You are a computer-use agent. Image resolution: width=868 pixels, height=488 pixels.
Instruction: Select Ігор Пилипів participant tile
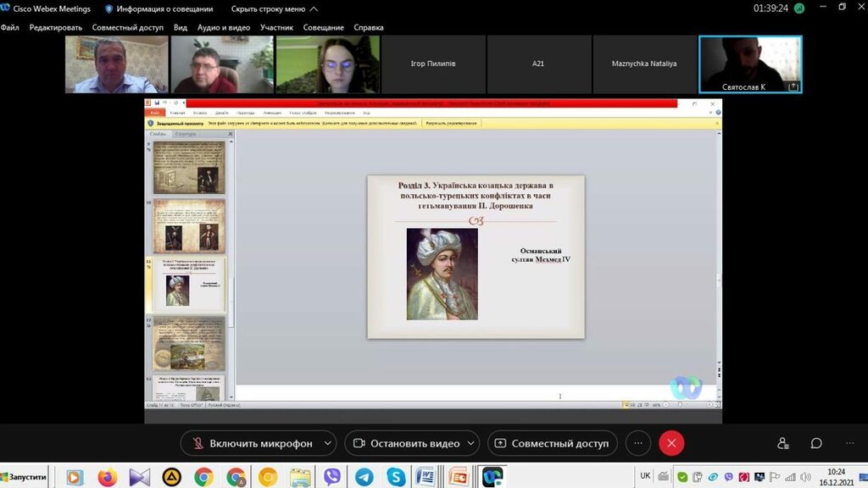432,64
